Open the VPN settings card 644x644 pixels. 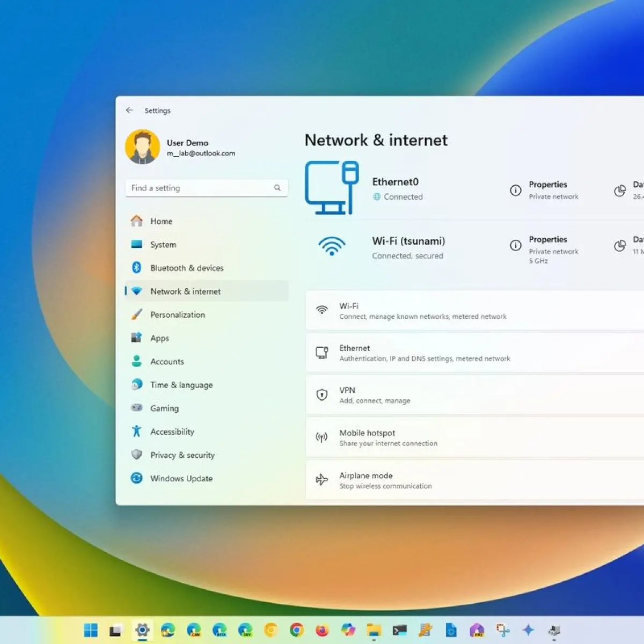click(475, 394)
